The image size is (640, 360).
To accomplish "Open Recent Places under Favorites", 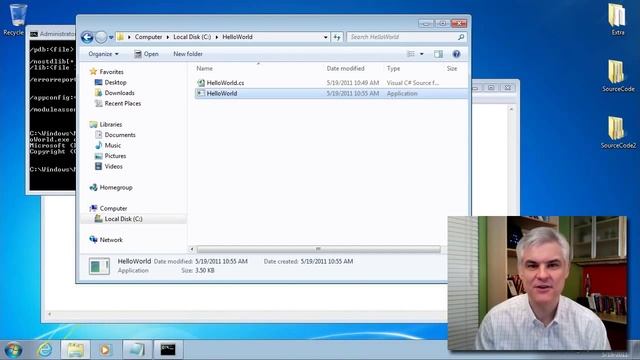I will click(x=123, y=104).
